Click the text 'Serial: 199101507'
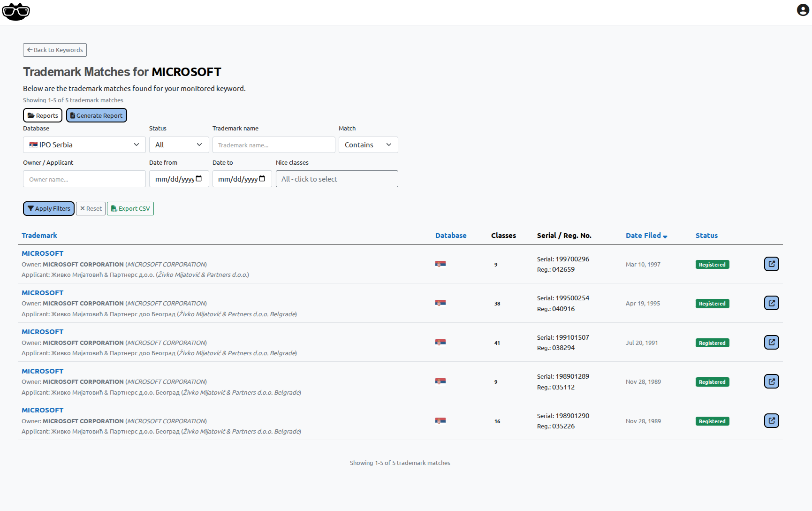 [x=563, y=337]
